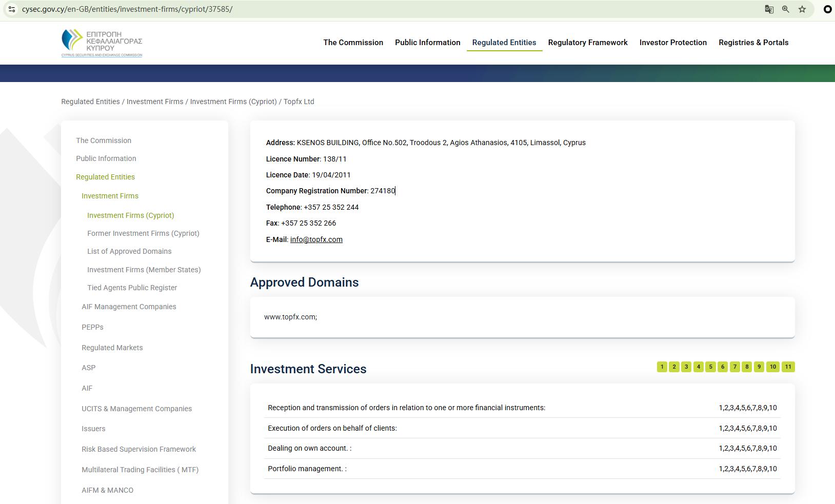
Task: Click the translate page icon in address bar
Action: coord(769,9)
